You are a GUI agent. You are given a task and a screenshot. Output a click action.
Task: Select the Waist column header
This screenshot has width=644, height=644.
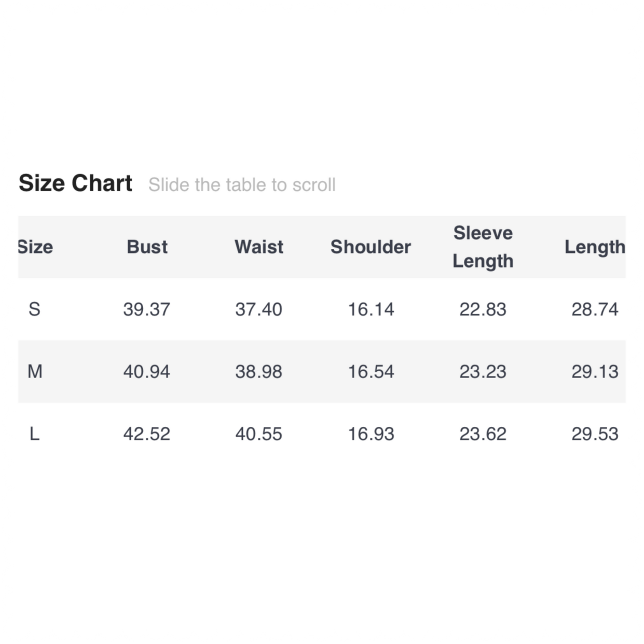click(259, 247)
